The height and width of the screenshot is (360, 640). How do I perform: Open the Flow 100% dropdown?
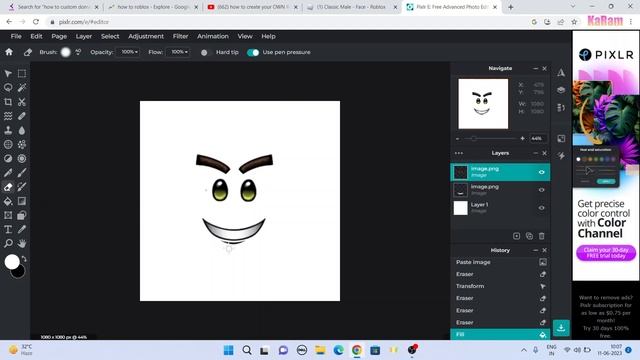click(x=179, y=52)
